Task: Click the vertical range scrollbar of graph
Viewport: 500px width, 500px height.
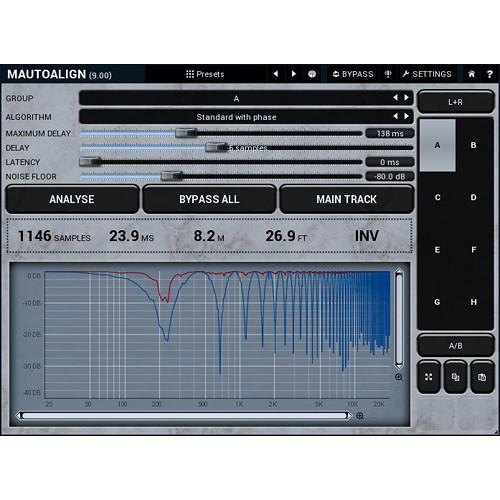Action: (399, 319)
